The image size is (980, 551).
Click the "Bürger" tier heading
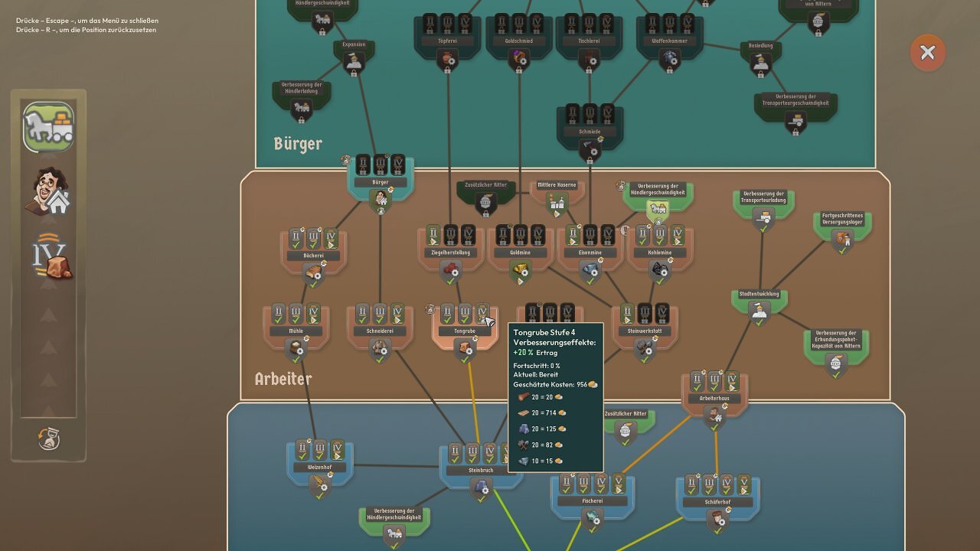(298, 143)
